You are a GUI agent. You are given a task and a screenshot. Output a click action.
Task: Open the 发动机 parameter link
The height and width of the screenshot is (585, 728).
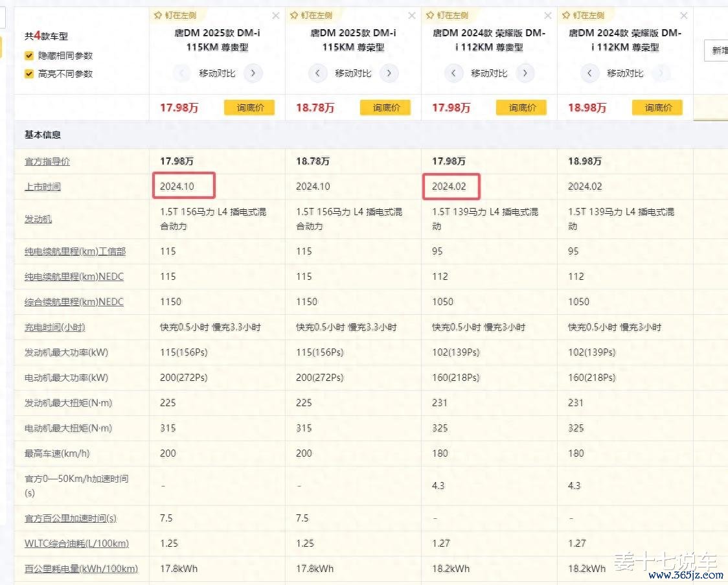click(x=38, y=219)
